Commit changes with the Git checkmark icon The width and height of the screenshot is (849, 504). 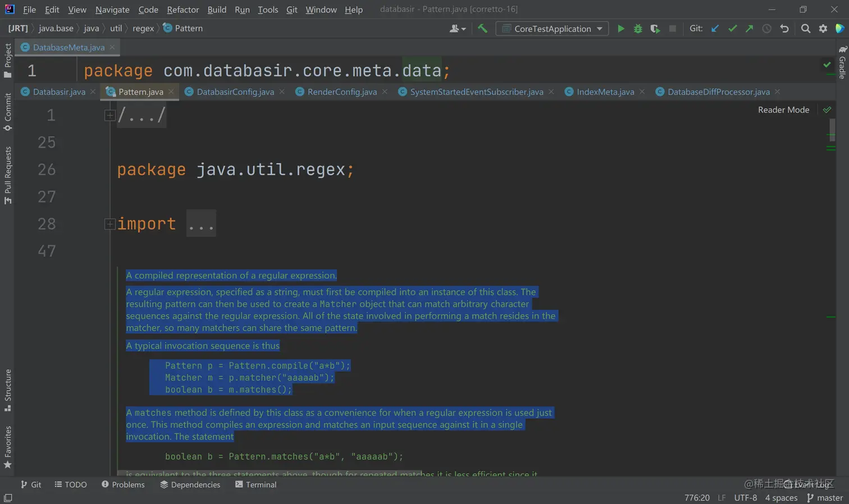point(732,29)
